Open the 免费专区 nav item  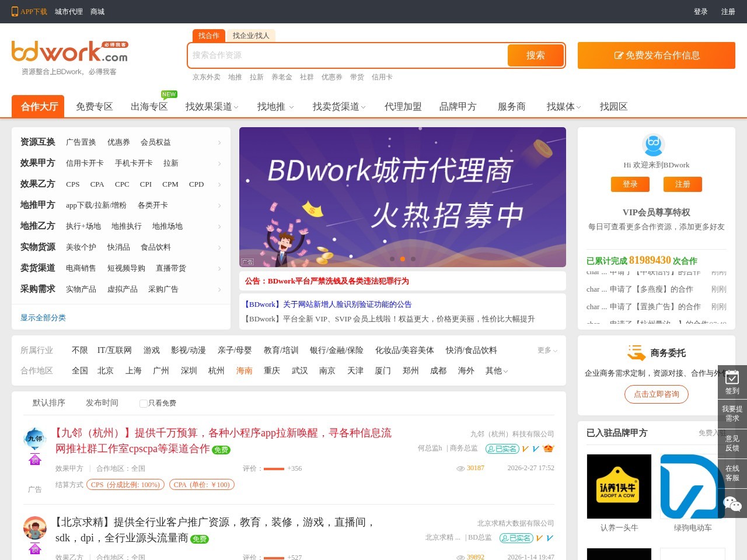pos(95,107)
